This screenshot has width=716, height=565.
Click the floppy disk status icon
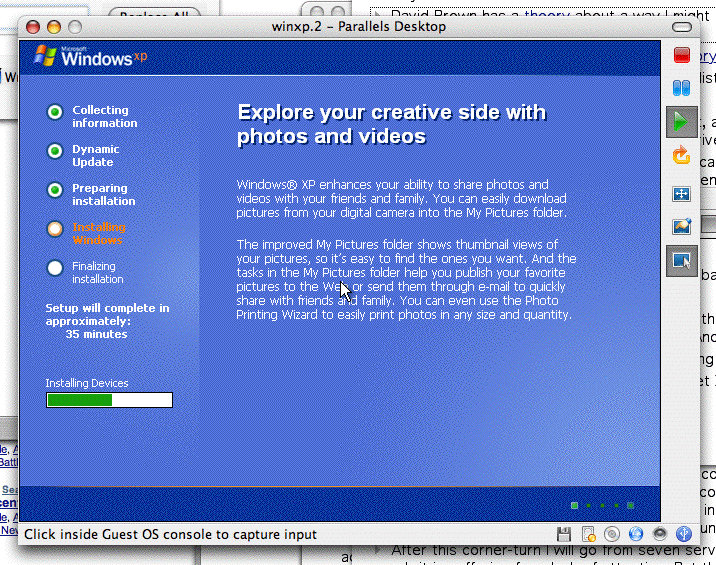click(564, 534)
